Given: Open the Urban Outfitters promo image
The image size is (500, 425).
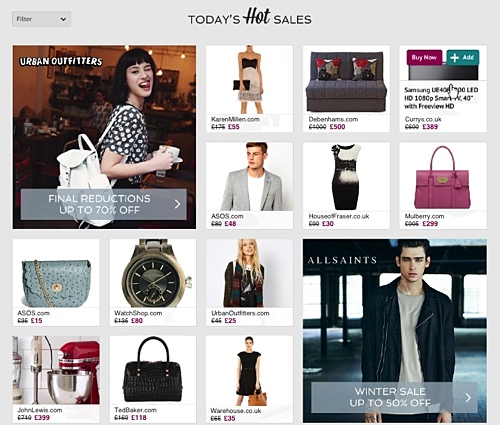Looking at the screenshot, I should [104, 137].
